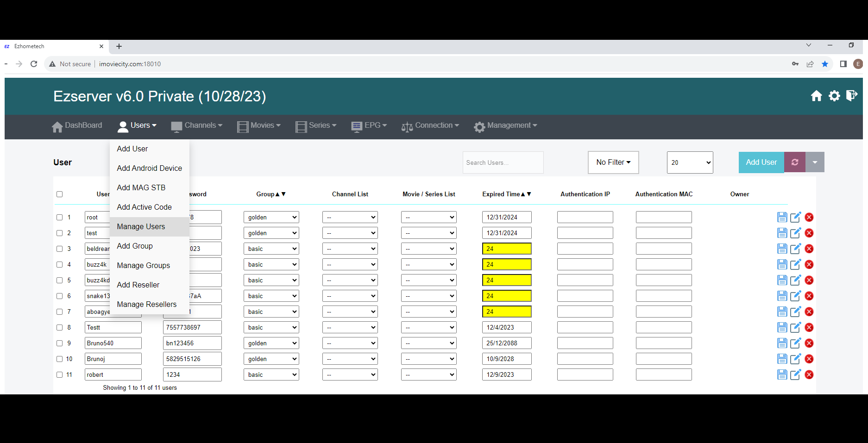Reload the browser page
The image size is (868, 443).
(34, 64)
